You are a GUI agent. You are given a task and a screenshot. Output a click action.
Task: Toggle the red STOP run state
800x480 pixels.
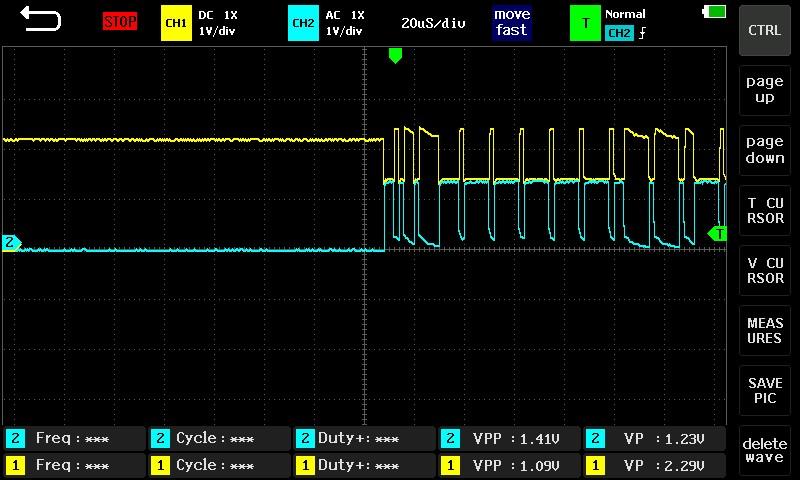(x=120, y=22)
